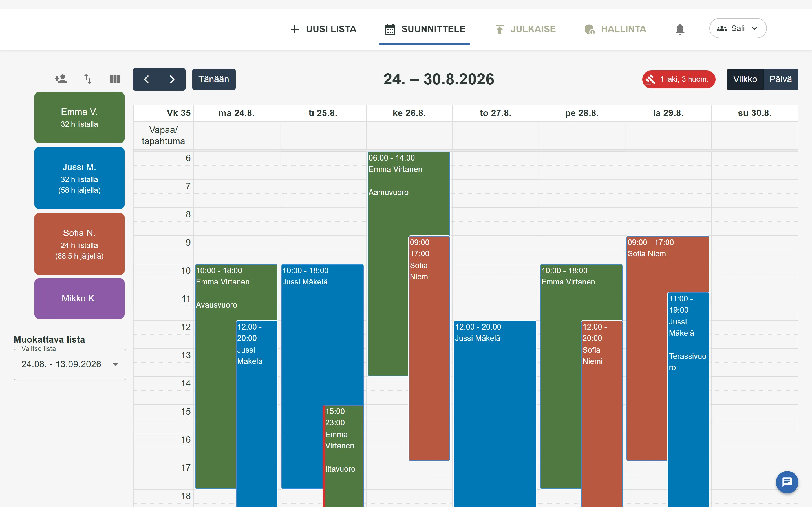Screen dimensions: 812x507
Task: Open the column layout icon
Action: point(115,79)
